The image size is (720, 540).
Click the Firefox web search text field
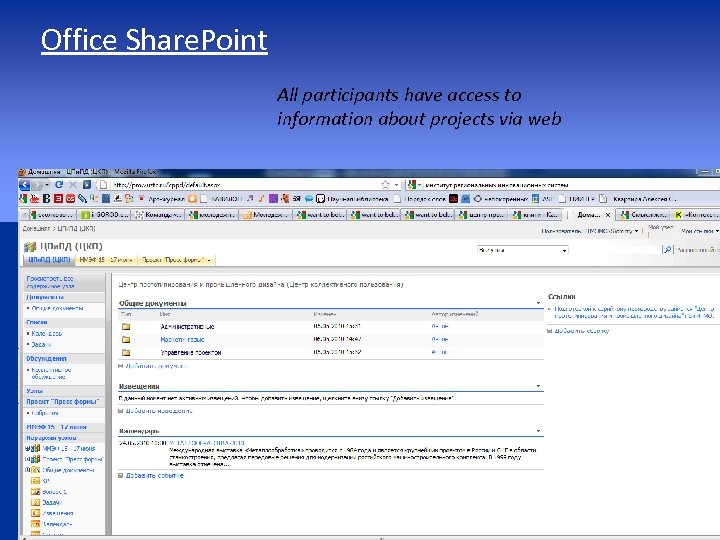[569, 185]
